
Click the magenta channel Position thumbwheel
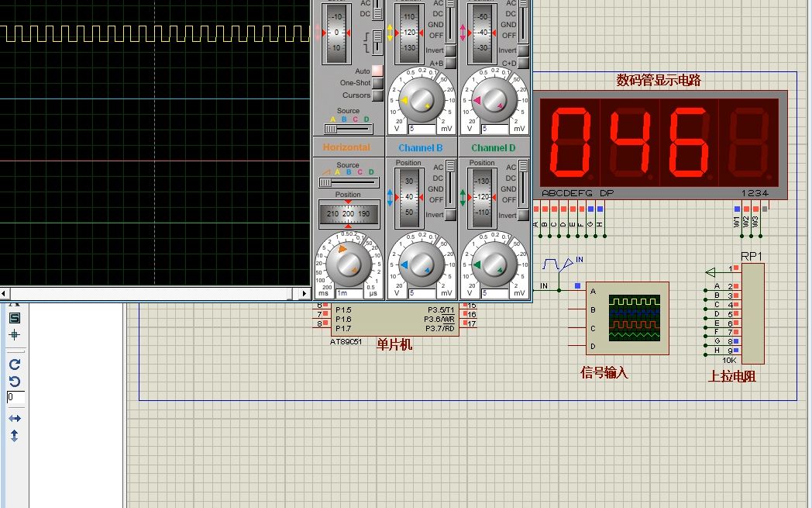click(482, 33)
